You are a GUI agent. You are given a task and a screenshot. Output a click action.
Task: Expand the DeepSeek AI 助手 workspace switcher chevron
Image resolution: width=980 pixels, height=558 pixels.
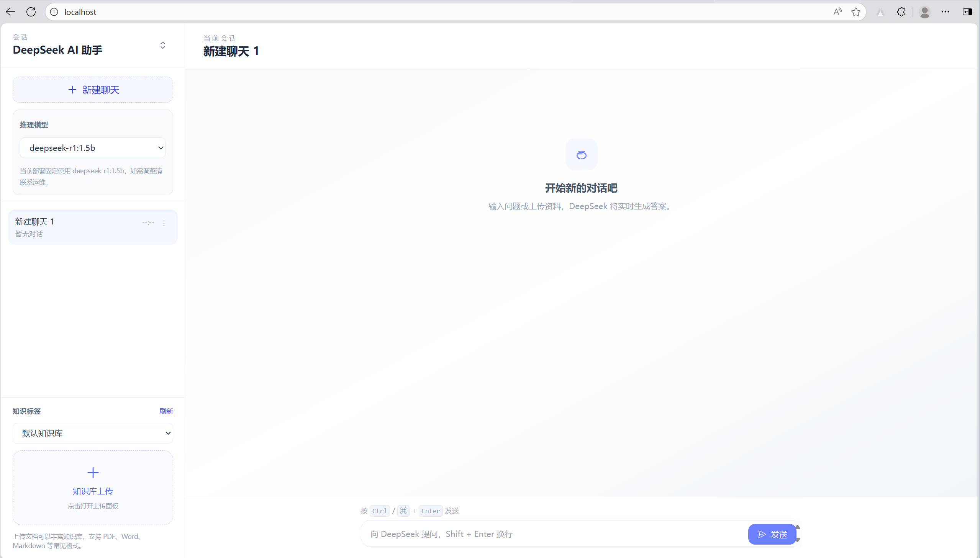pyautogui.click(x=163, y=45)
